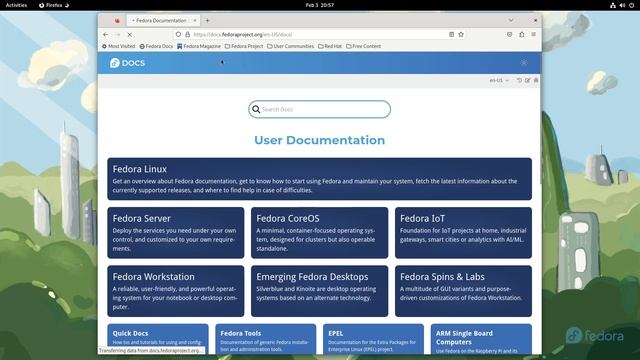
Task: Open the Fedora IoT card
Action: [x=463, y=233]
